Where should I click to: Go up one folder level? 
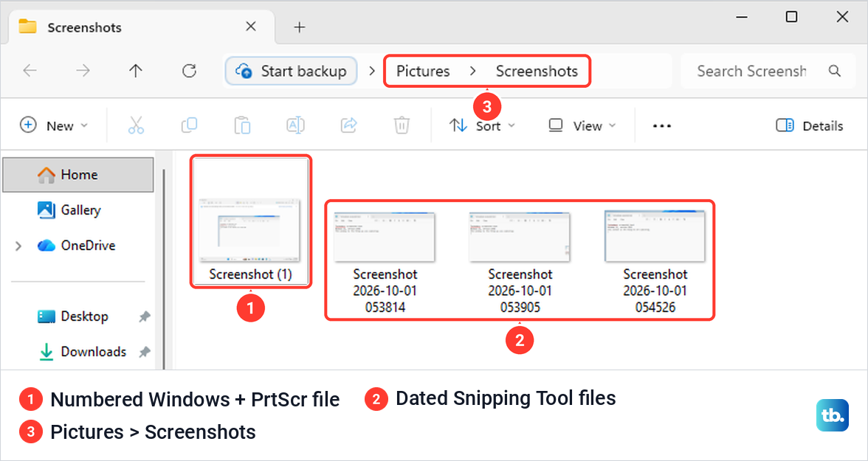point(136,71)
